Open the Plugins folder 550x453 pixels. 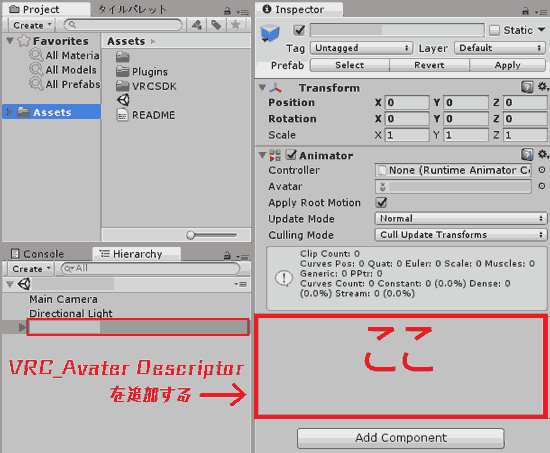(x=142, y=71)
